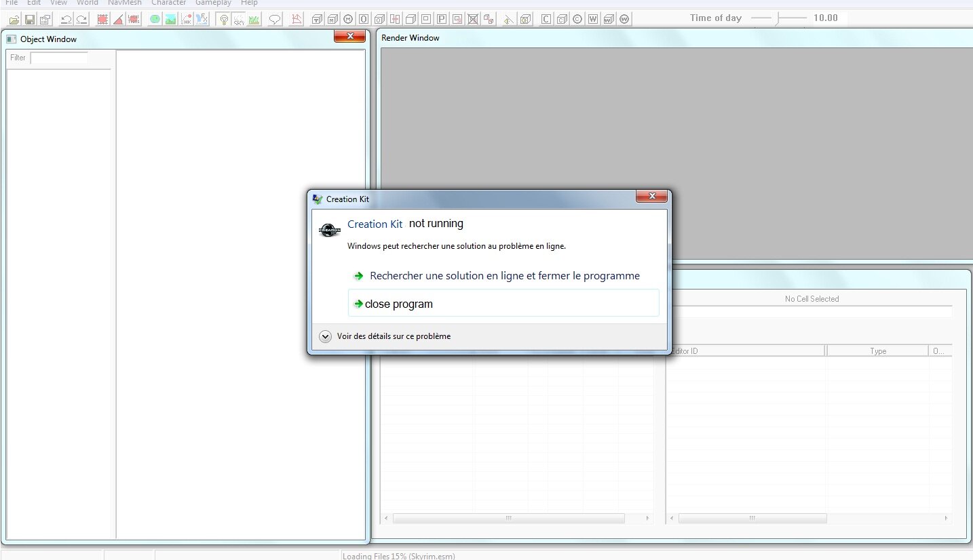Image resolution: width=973 pixels, height=560 pixels.
Task: Click the open folder toolbar icon
Action: point(14,19)
